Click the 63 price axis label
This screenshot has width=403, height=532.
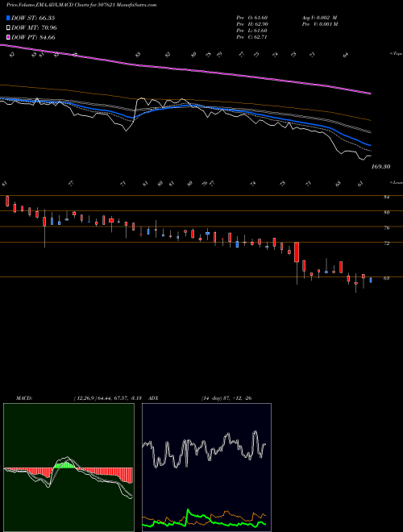tap(386, 279)
